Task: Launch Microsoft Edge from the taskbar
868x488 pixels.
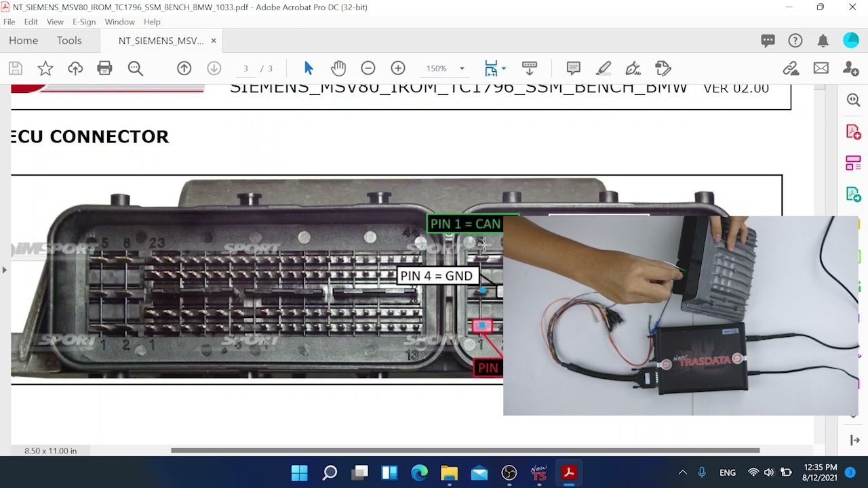Action: 419,472
